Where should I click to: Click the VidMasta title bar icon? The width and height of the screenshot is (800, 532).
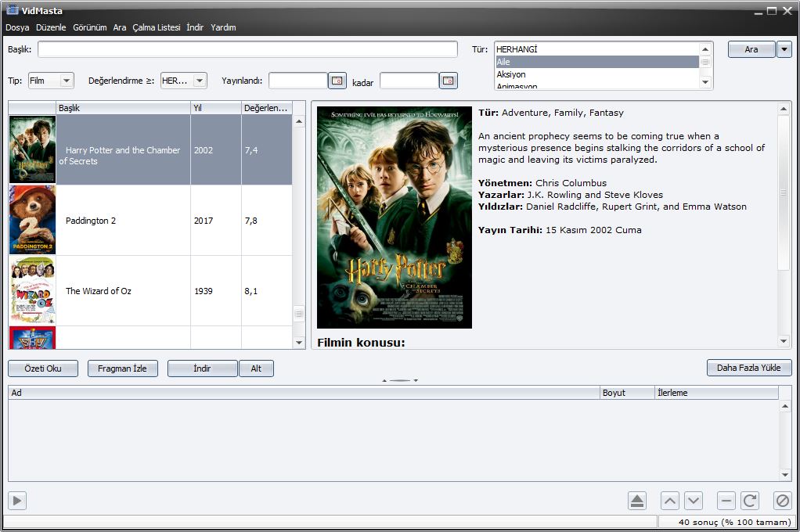(13, 9)
